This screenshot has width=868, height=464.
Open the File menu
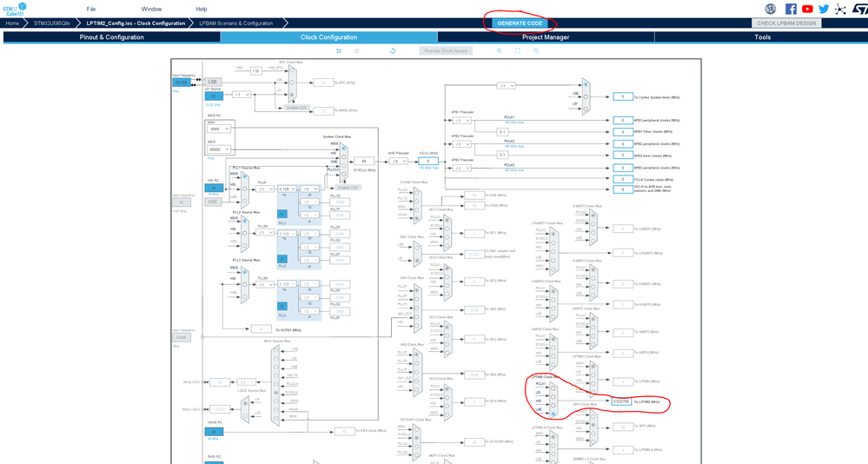click(x=90, y=9)
